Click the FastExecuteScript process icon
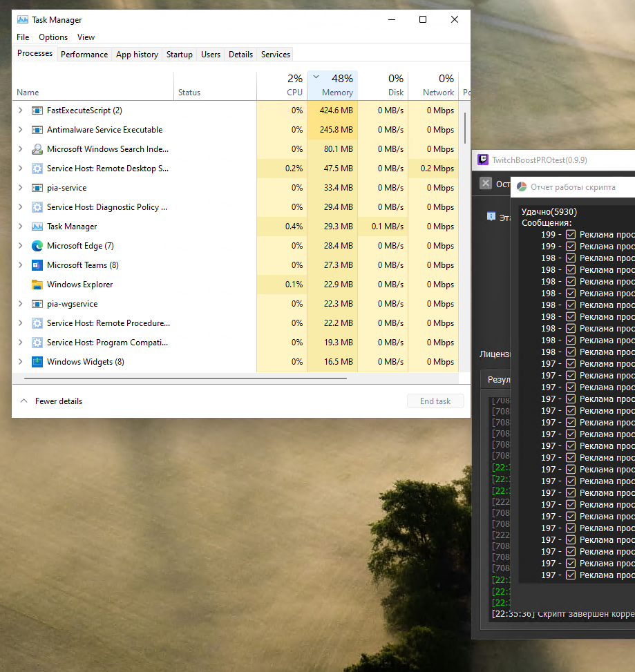 point(37,111)
